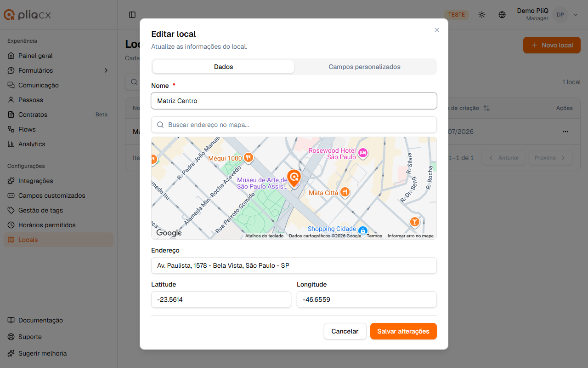Close the Editar local dialog
588x368 pixels.
[437, 30]
